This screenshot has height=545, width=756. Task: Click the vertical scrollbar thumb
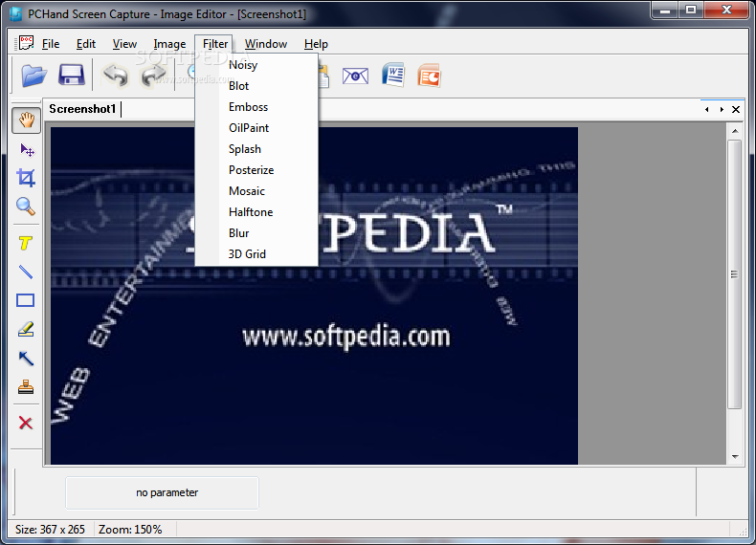tap(734, 274)
